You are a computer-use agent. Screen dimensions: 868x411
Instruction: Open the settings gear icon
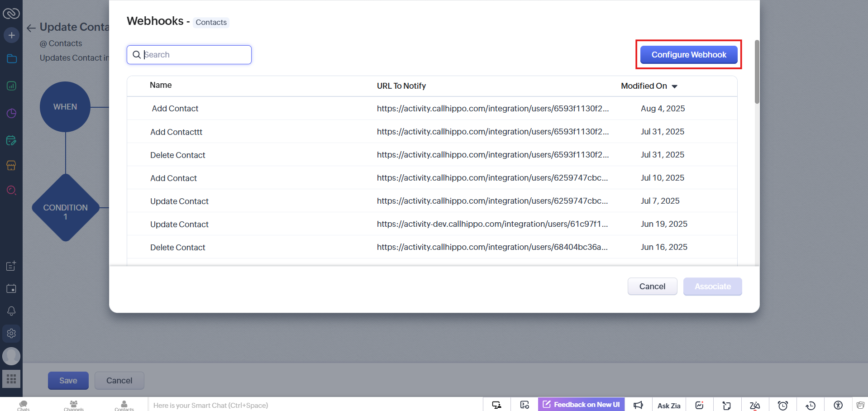[11, 334]
